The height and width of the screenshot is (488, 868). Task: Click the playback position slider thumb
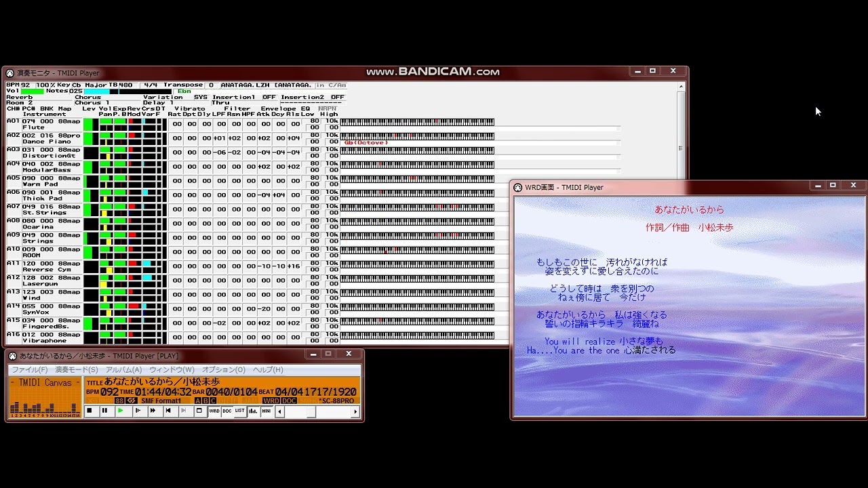pyautogui.click(x=311, y=411)
